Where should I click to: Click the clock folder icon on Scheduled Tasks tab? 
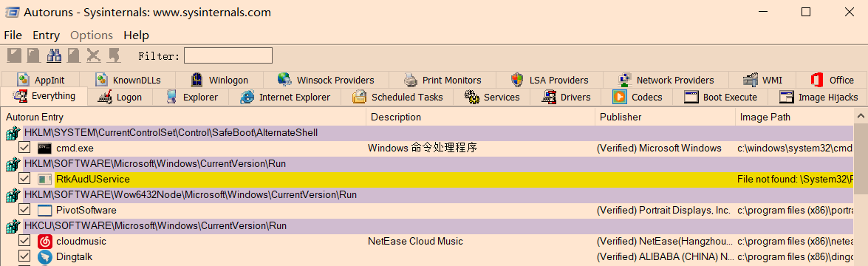(x=359, y=97)
